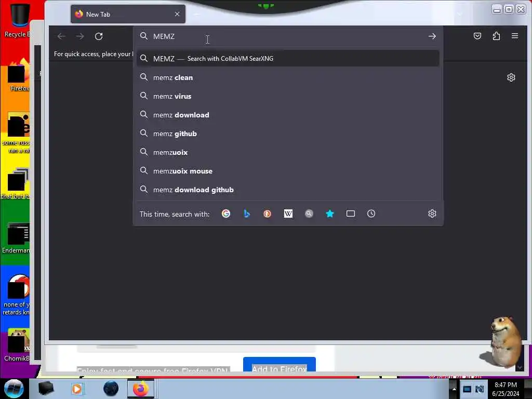
Task: Search this time with Wikipedia
Action: click(x=288, y=214)
